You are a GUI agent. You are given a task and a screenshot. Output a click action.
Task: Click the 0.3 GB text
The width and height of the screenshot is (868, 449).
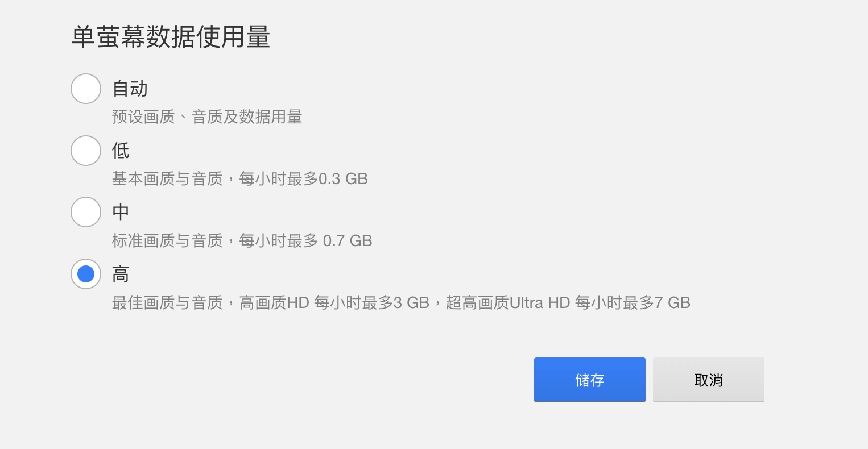tap(343, 179)
